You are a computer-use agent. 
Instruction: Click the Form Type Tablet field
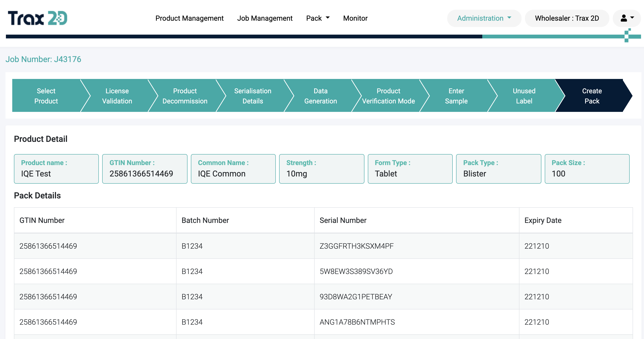(x=410, y=169)
